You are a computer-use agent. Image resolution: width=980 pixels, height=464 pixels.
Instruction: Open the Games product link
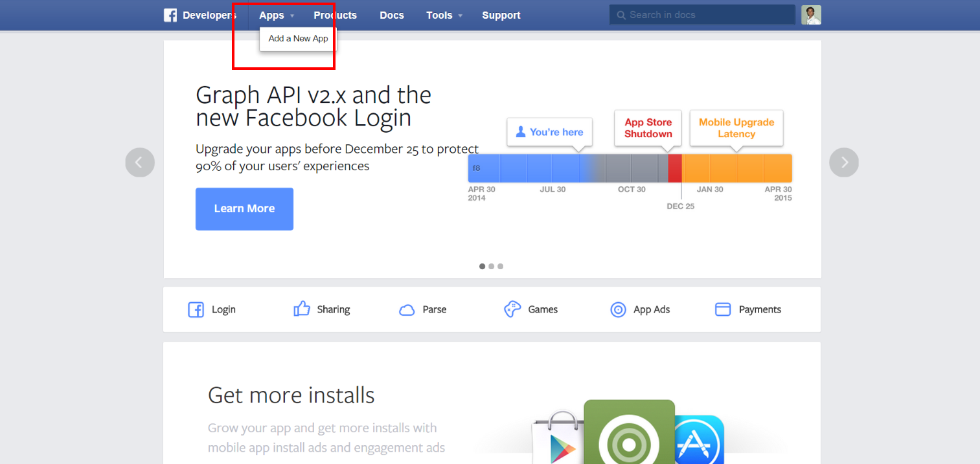click(543, 309)
